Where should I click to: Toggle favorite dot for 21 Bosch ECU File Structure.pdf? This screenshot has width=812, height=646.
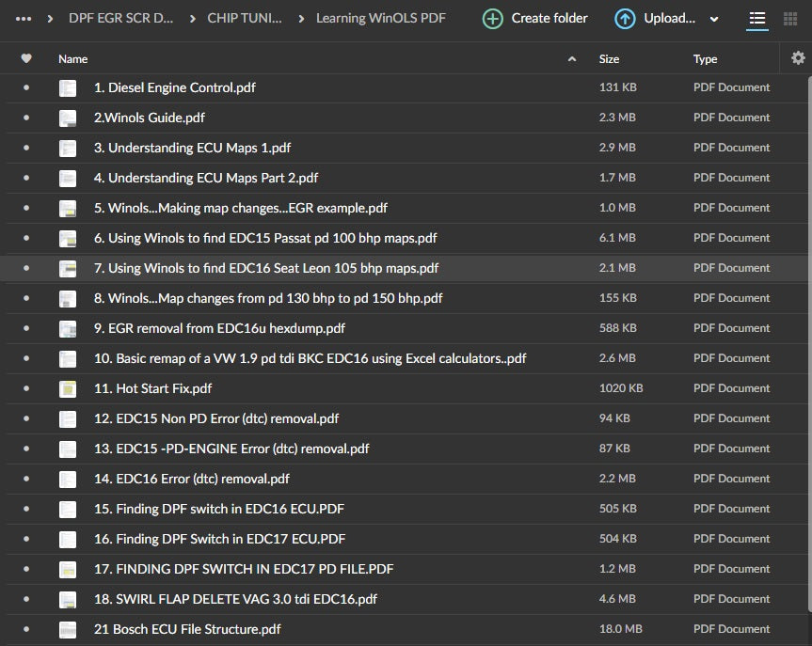(x=26, y=629)
